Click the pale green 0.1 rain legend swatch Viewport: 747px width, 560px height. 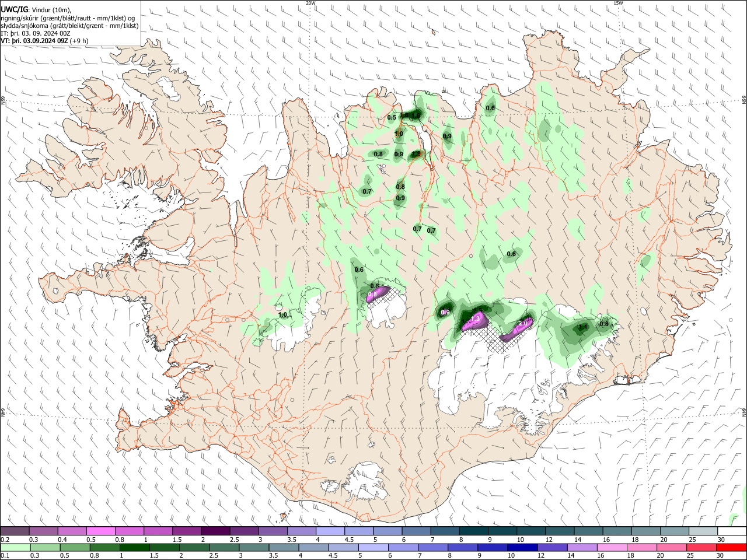click(x=15, y=547)
